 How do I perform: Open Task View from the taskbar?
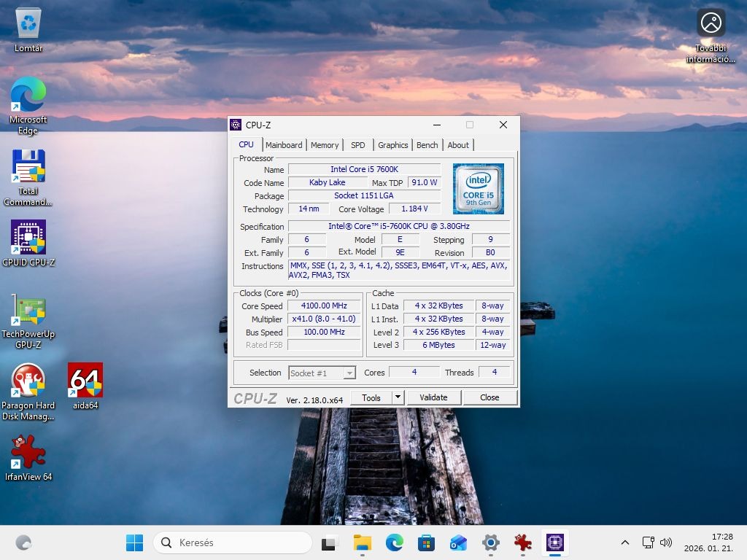pos(329,542)
